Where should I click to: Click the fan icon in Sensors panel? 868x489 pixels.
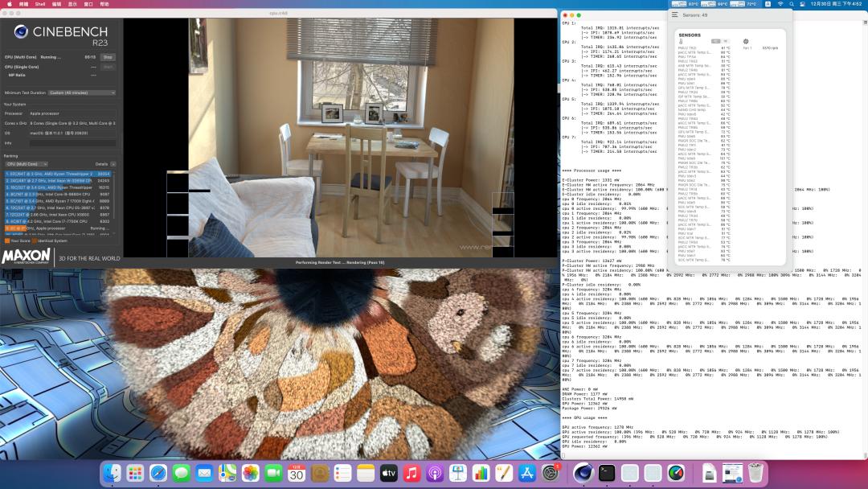pos(746,41)
